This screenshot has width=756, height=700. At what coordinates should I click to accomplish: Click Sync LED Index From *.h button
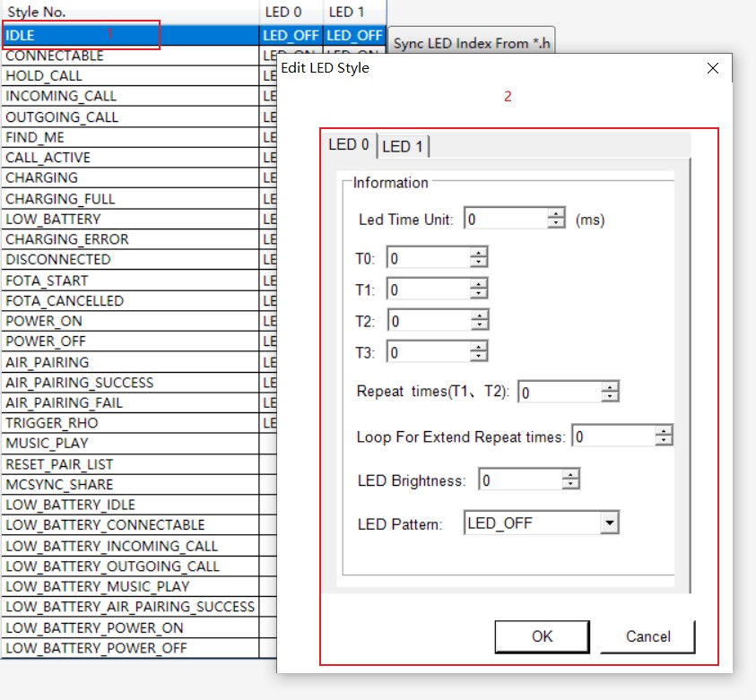point(472,43)
